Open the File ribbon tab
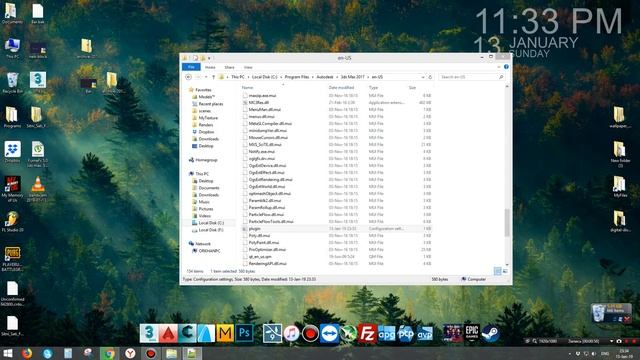640x360 pixels. tap(191, 67)
